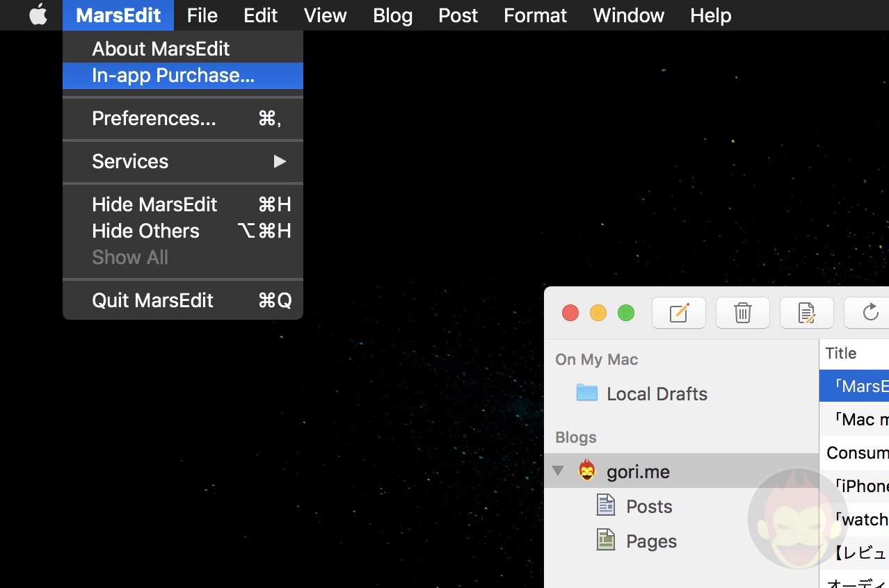Click the trash delete post icon

tap(742, 313)
